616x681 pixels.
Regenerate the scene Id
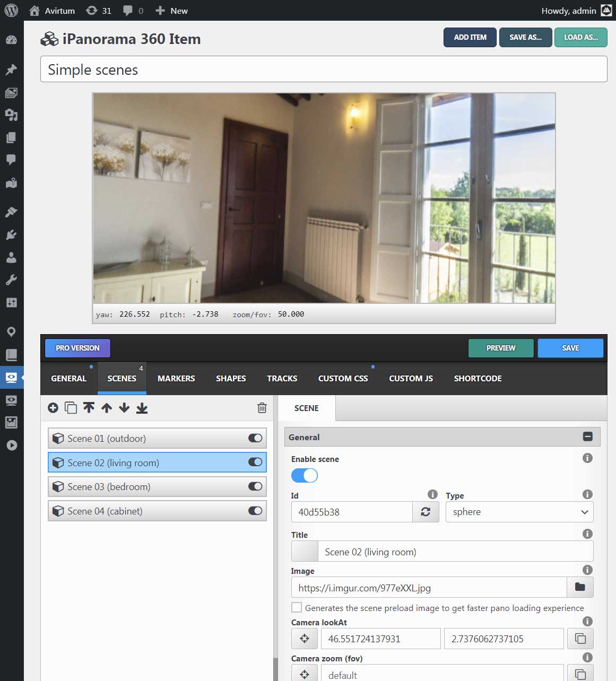coord(426,512)
